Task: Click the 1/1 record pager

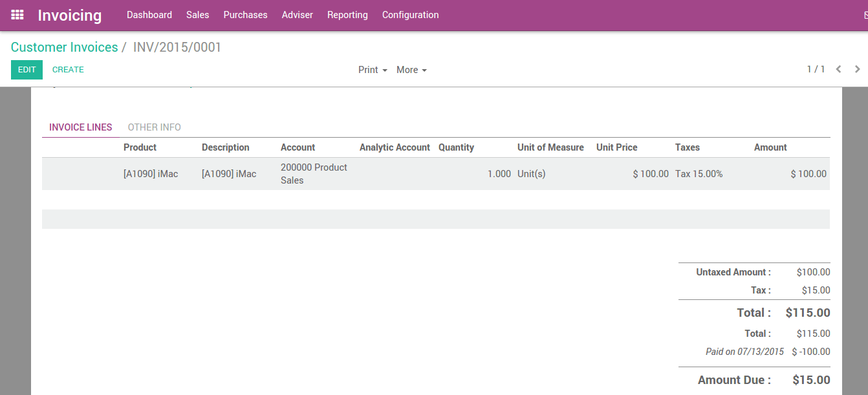Action: 816,69
